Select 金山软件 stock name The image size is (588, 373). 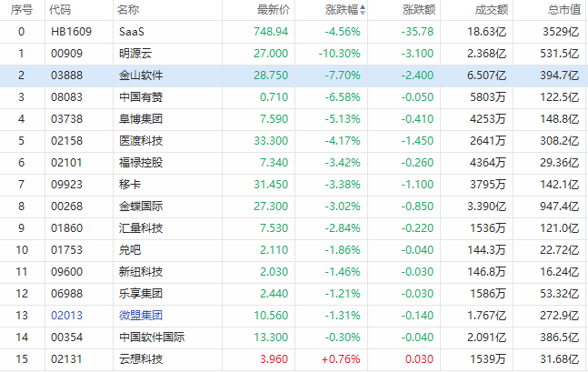coord(141,75)
